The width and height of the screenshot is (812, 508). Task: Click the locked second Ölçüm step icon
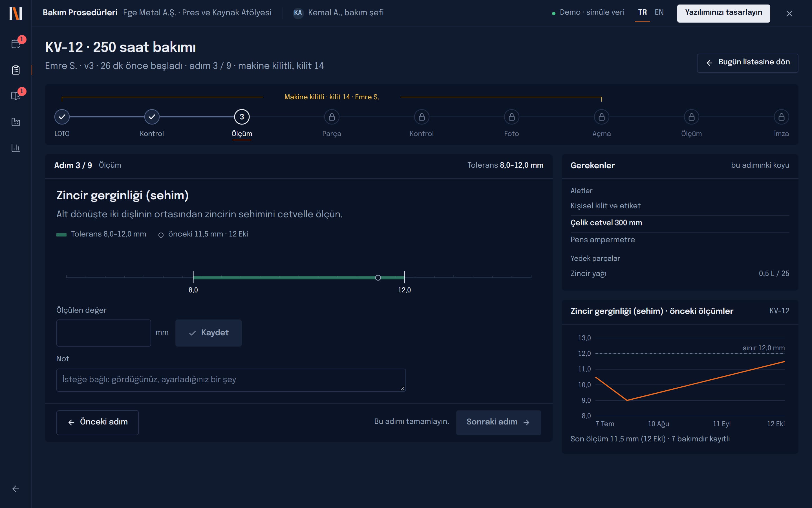(692, 117)
